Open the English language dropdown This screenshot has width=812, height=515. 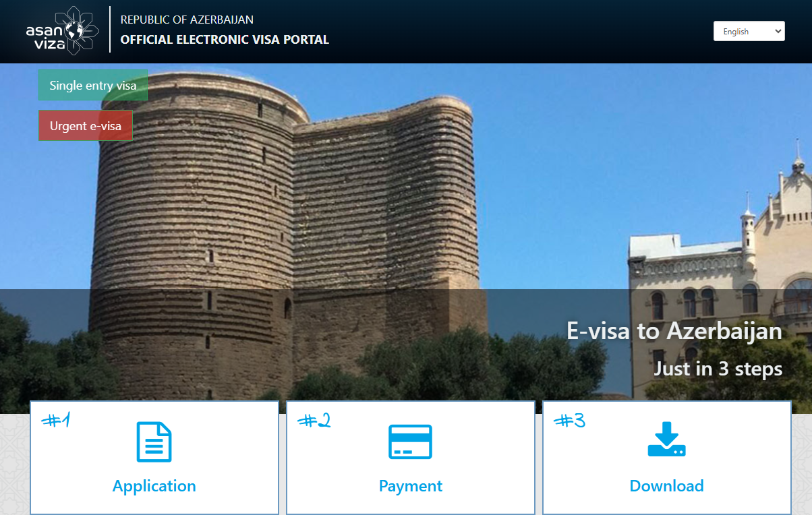click(x=749, y=31)
